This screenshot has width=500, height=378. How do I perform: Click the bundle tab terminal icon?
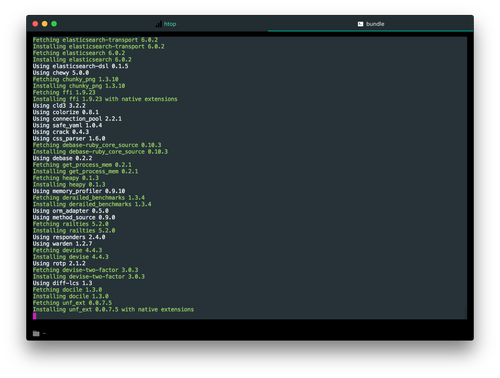[x=360, y=24]
